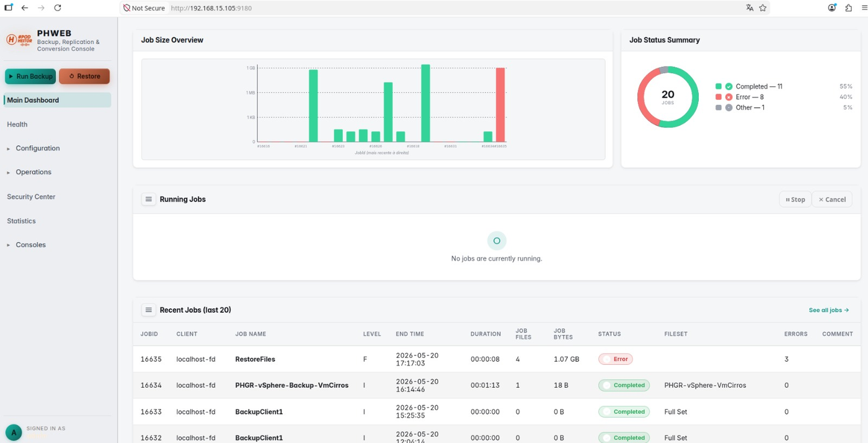Click the Stop button in Running Jobs
The height and width of the screenshot is (443, 868).
point(795,199)
